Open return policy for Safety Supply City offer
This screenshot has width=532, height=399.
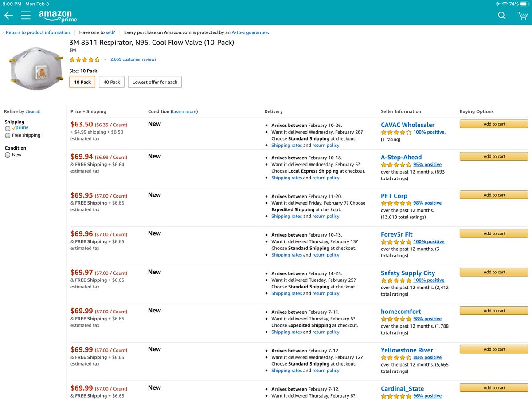click(326, 294)
